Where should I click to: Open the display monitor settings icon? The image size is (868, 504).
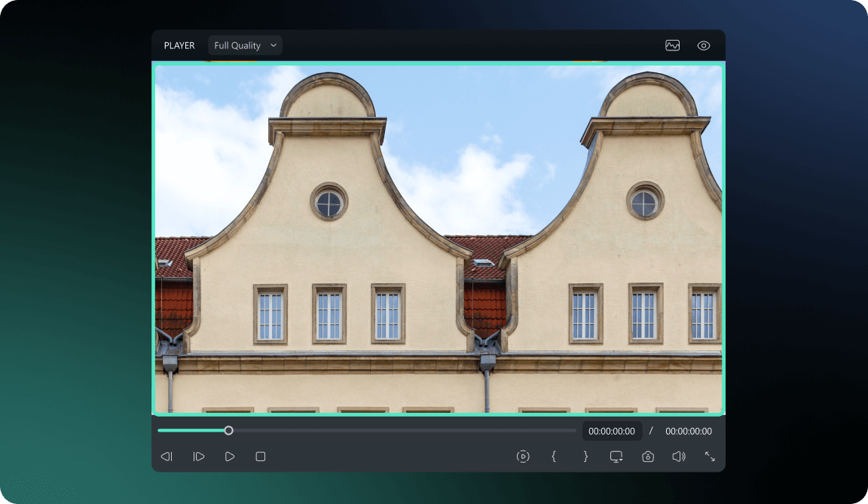click(616, 457)
